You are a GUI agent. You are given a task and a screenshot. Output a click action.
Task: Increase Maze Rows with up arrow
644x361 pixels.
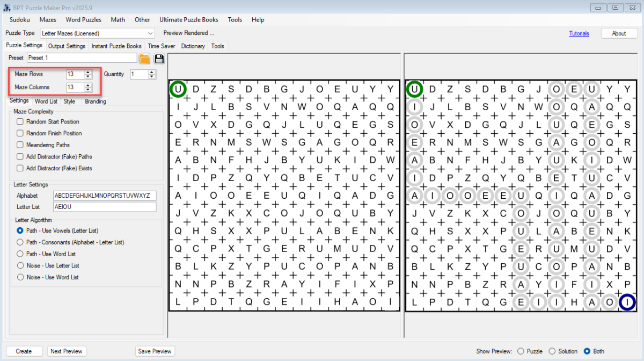click(88, 72)
